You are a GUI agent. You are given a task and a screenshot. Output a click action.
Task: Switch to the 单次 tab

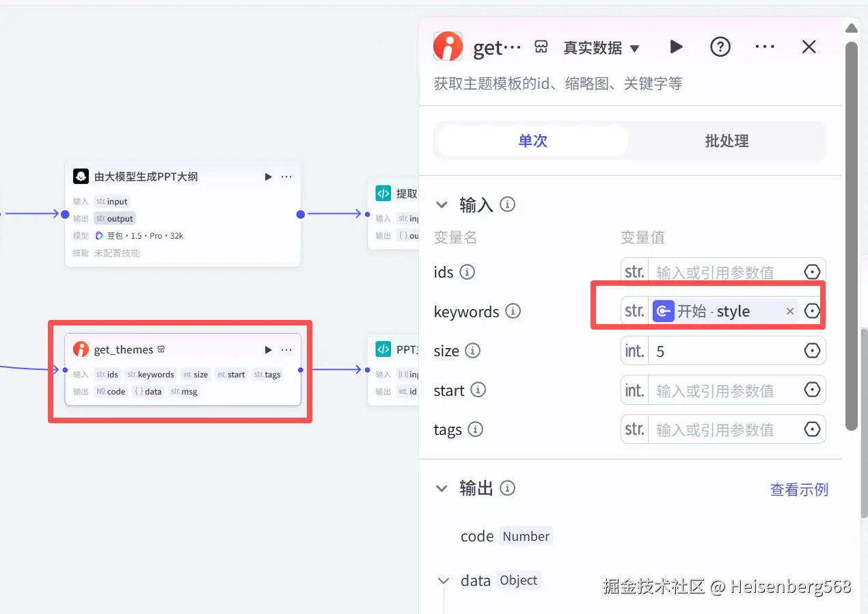point(532,141)
